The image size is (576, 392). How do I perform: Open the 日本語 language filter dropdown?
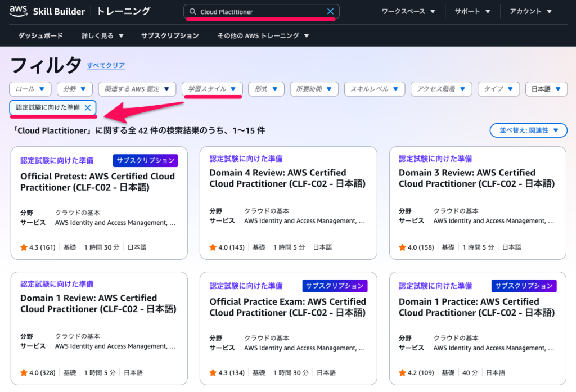[546, 89]
